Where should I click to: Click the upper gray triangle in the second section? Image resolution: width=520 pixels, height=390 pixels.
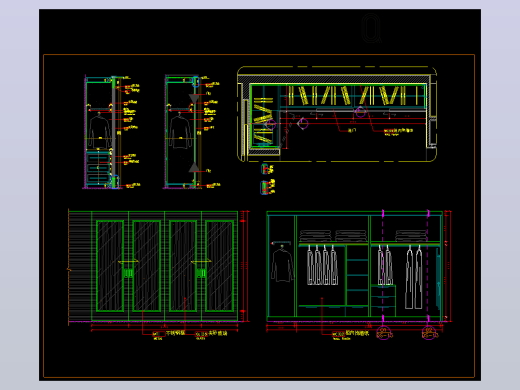pos(194,98)
